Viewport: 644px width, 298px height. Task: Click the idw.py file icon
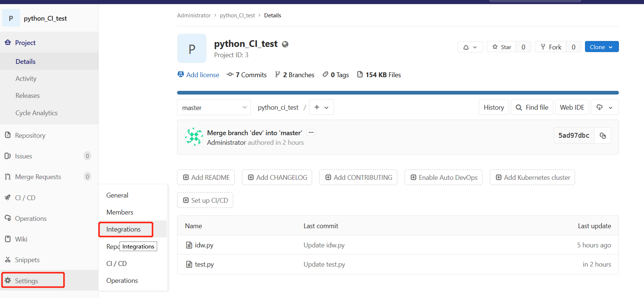click(x=189, y=245)
